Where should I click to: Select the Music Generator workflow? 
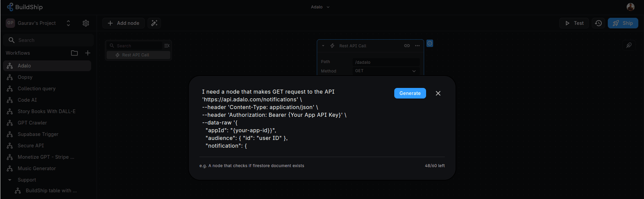[x=37, y=168]
